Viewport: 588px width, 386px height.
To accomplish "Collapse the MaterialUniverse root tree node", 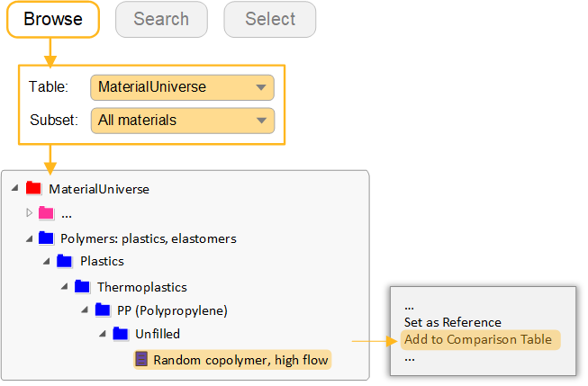I will pos(16,188).
